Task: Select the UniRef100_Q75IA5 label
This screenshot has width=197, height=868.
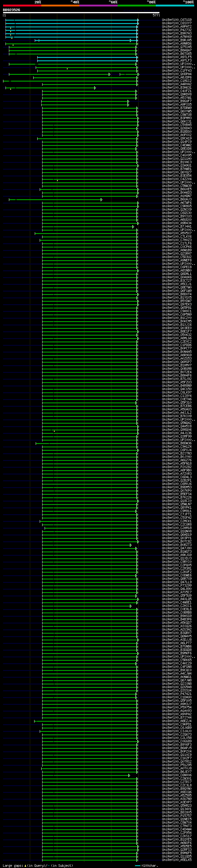Action: 177,47
